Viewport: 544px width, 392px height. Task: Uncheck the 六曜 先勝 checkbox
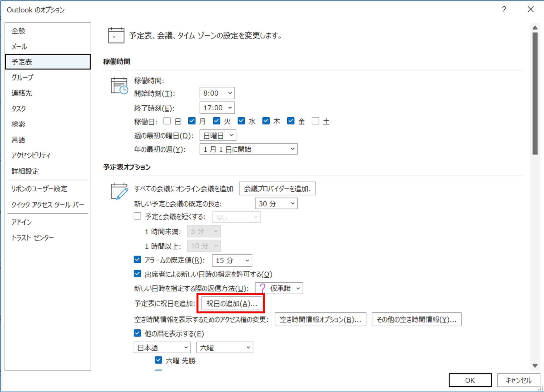click(x=158, y=360)
